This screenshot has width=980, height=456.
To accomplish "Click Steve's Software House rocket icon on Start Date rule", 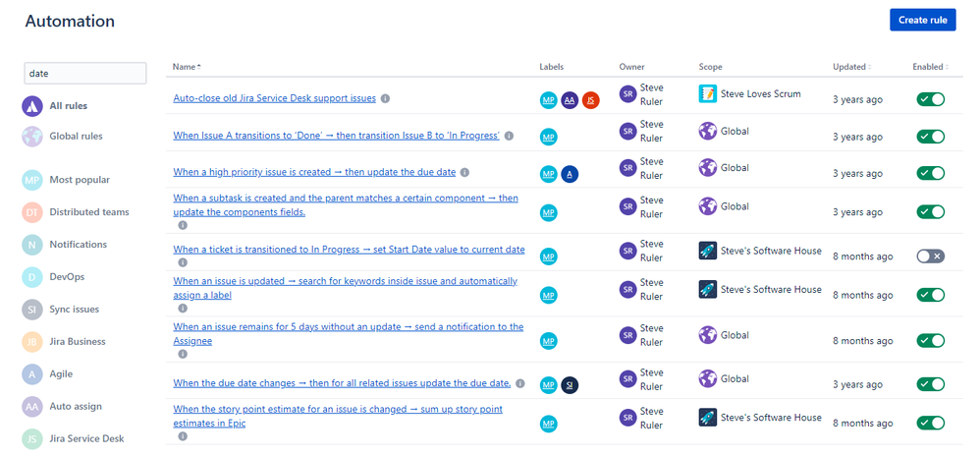I will click(x=707, y=251).
